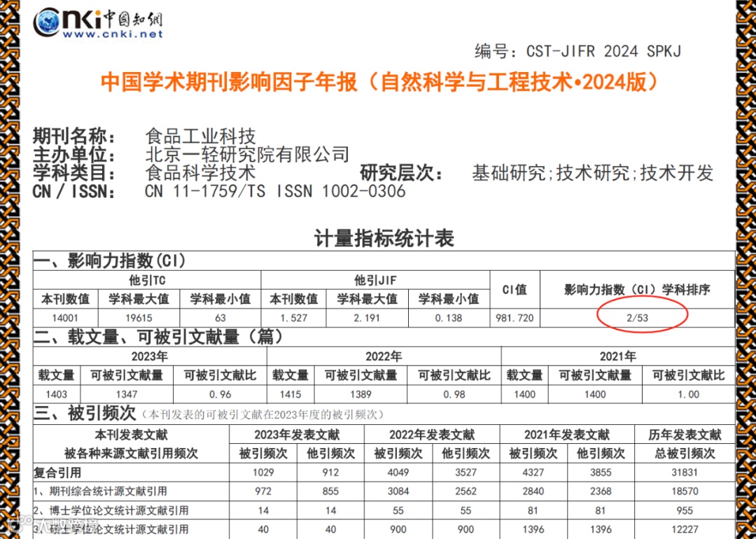Select the journal name 食品工业科技
This screenshot has height=539, width=756.
point(200,136)
